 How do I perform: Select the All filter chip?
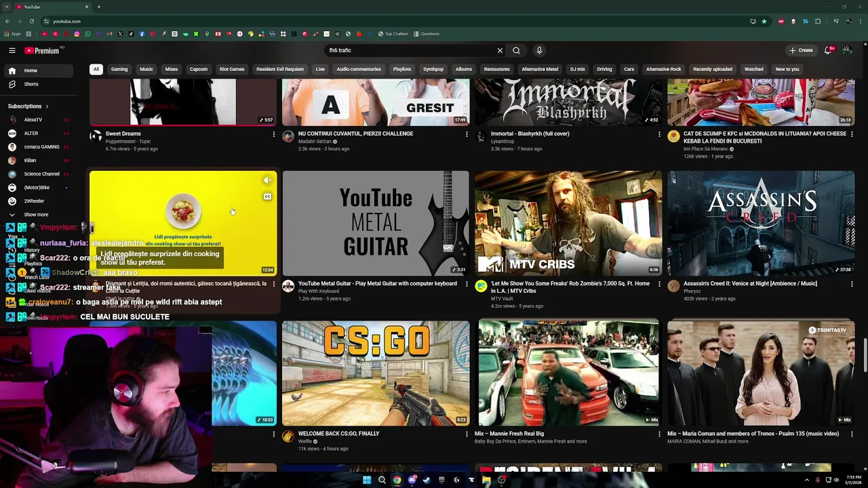[x=96, y=69]
